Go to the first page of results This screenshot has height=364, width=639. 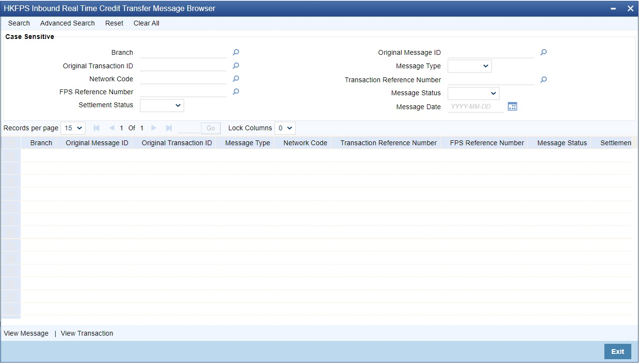(x=96, y=128)
